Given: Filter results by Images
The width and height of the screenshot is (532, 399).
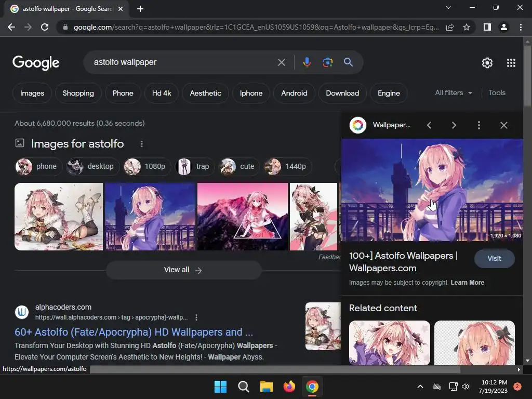Looking at the screenshot, I should (x=32, y=93).
